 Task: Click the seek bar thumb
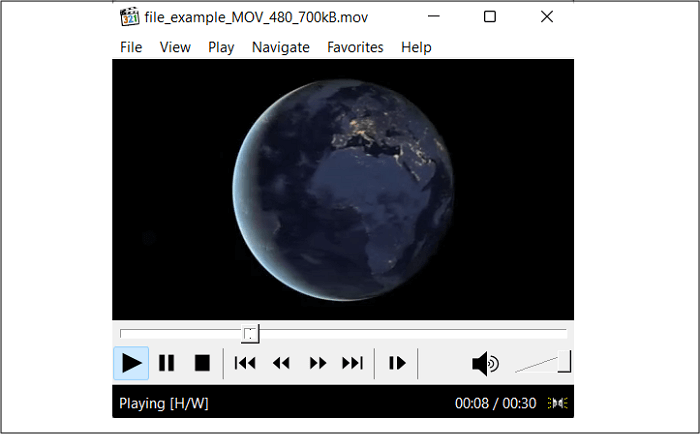pos(250,334)
